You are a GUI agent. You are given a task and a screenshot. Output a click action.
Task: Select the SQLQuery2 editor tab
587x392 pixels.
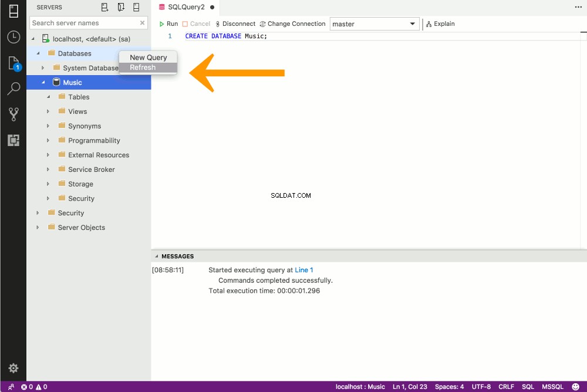[x=185, y=7]
